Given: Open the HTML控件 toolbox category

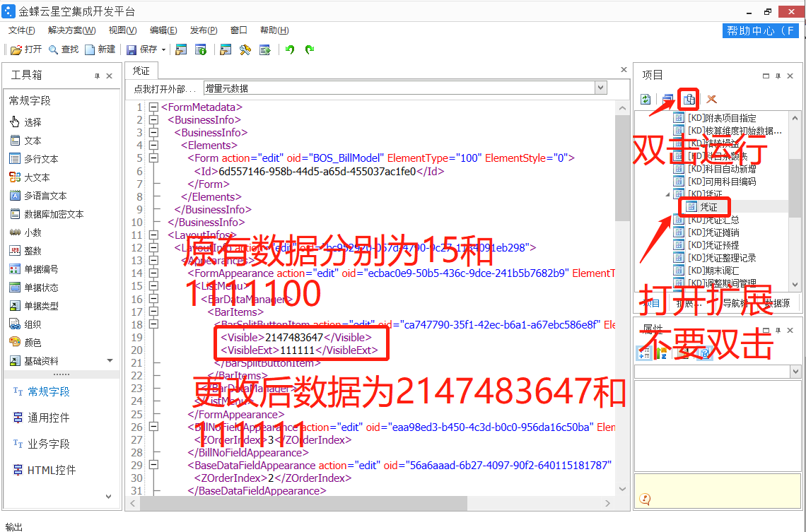Looking at the screenshot, I should click(45, 471).
